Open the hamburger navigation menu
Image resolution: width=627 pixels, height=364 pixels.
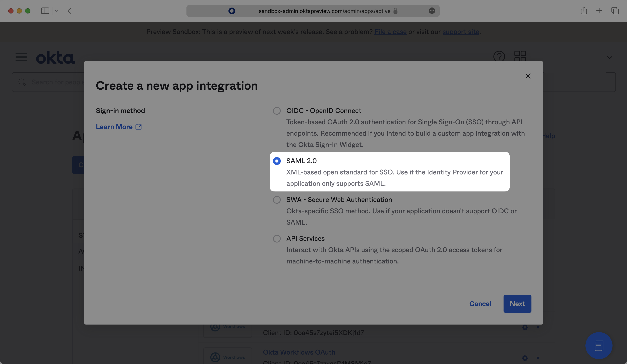(x=21, y=57)
